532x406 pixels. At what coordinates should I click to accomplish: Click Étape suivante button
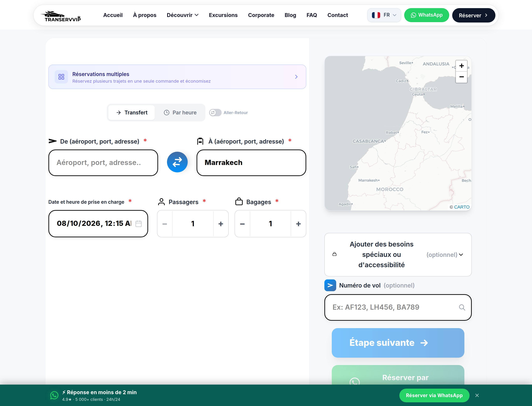coord(398,343)
